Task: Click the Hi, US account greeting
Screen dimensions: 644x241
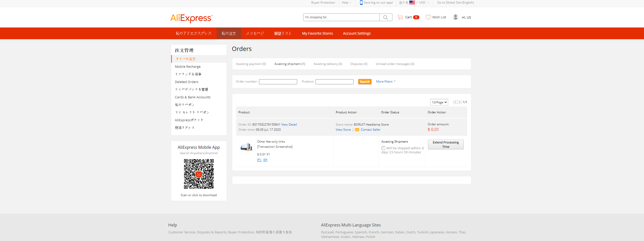Action: [466, 17]
